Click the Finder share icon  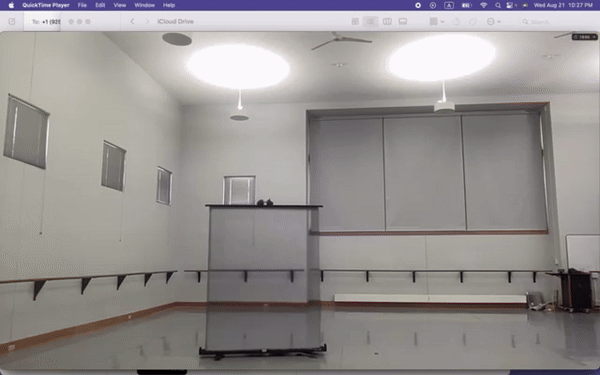457,22
